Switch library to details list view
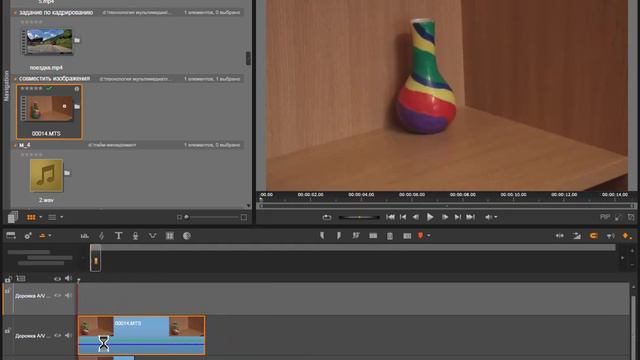The image size is (640, 360). 52,217
